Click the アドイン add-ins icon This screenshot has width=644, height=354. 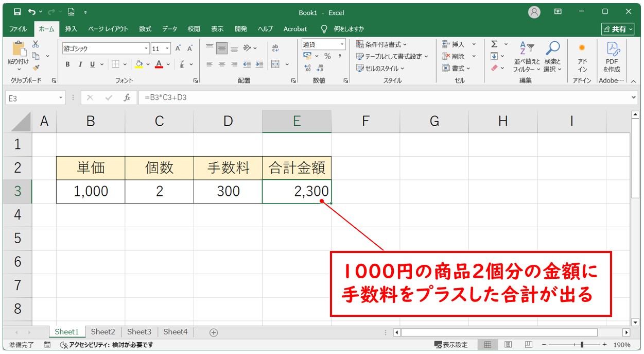pos(582,57)
